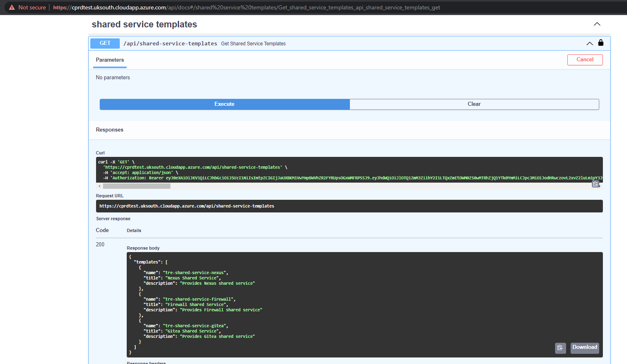Click inside the Response body code block
627x364 pixels.
tap(286, 302)
